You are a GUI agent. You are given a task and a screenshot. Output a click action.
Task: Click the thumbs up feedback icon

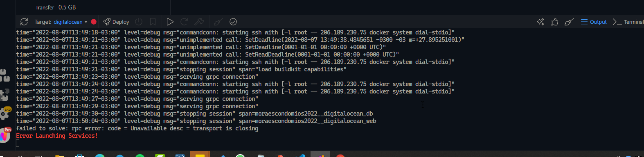point(554,22)
